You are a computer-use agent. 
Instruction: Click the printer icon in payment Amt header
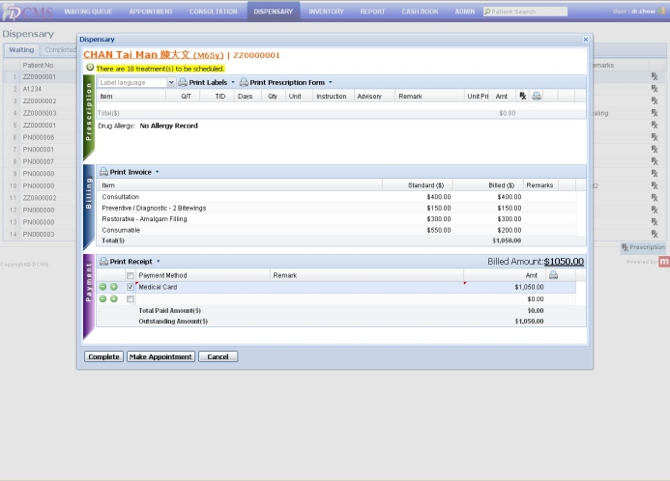553,275
